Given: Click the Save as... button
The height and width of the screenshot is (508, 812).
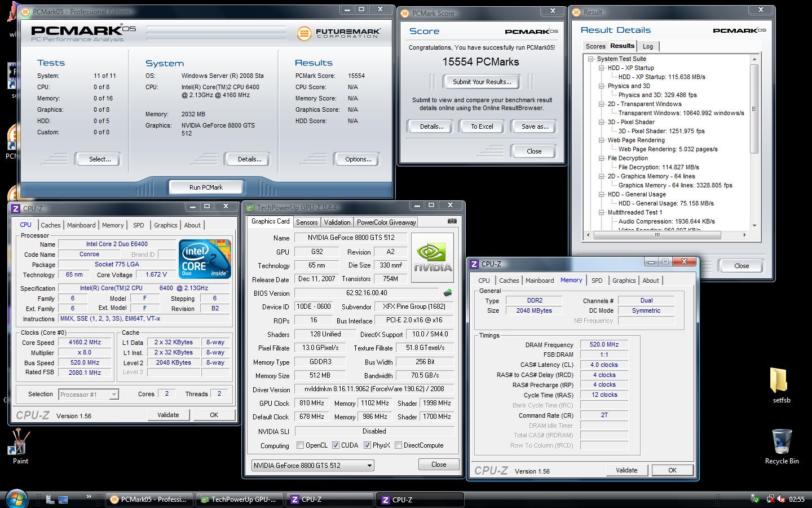Looking at the screenshot, I should coord(535,126).
